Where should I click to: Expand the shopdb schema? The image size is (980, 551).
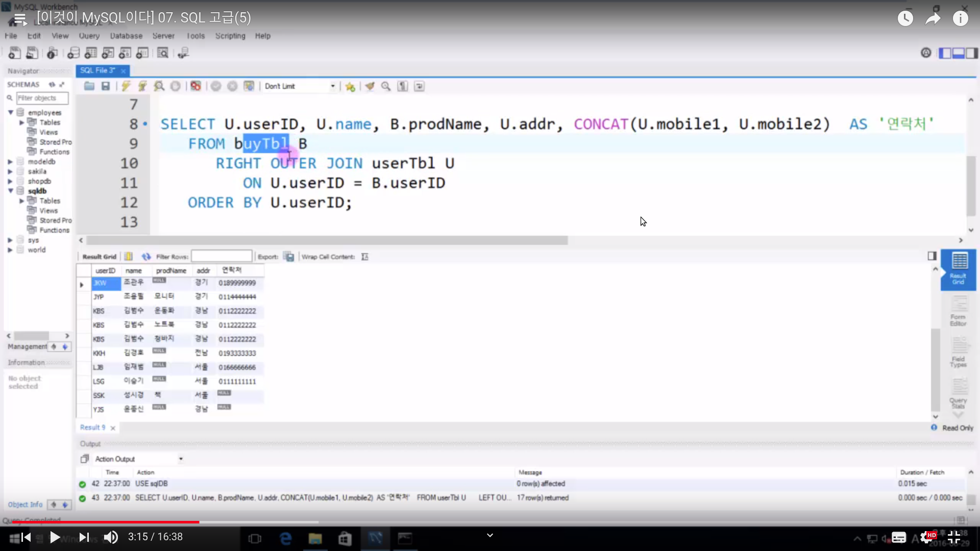coord(10,181)
